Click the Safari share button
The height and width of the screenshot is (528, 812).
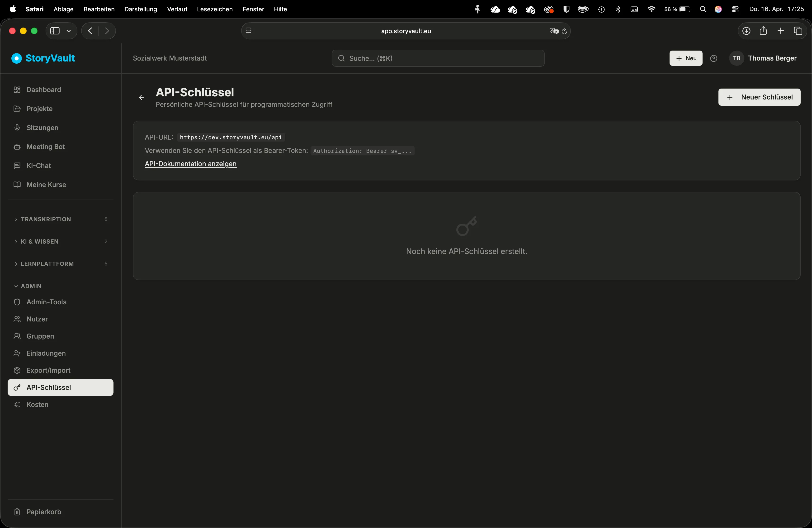point(763,31)
